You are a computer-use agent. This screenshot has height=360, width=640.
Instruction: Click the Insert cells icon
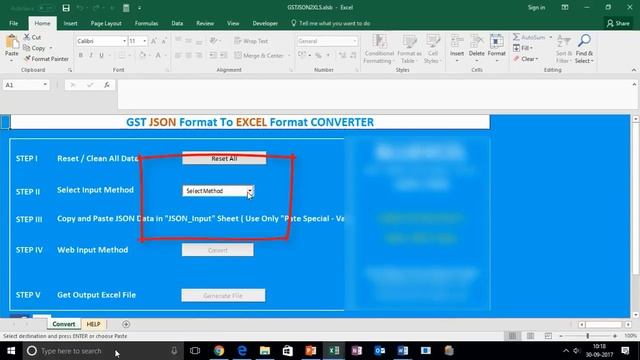point(457,41)
